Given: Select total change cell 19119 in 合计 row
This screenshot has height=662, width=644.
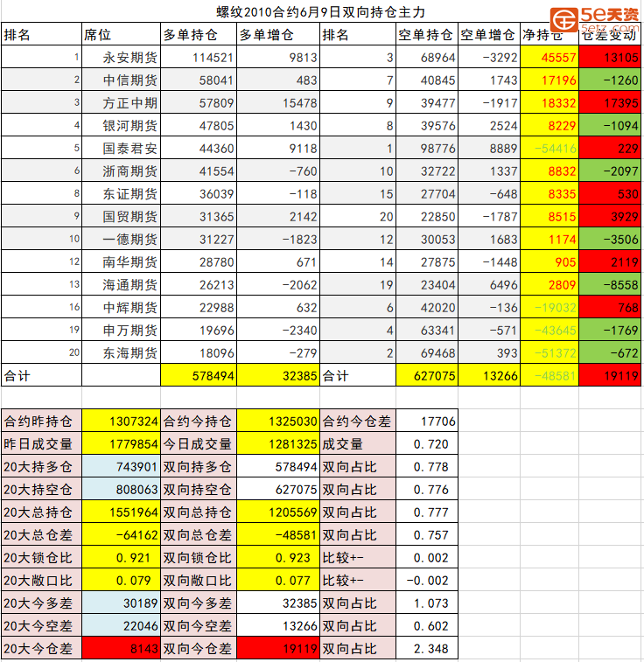Looking at the screenshot, I should click(x=610, y=375).
